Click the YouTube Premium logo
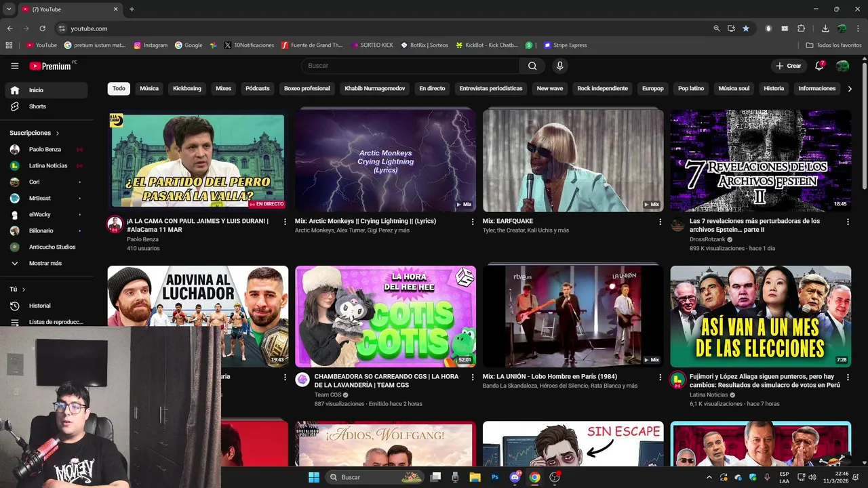Screen dimensions: 868x488 point(52,66)
